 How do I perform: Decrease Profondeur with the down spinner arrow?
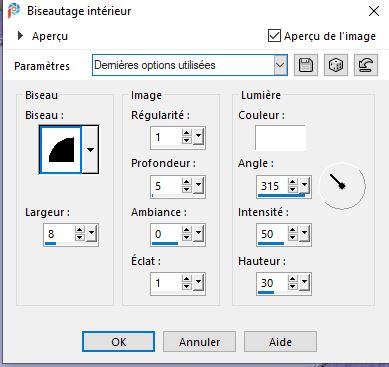(186, 189)
